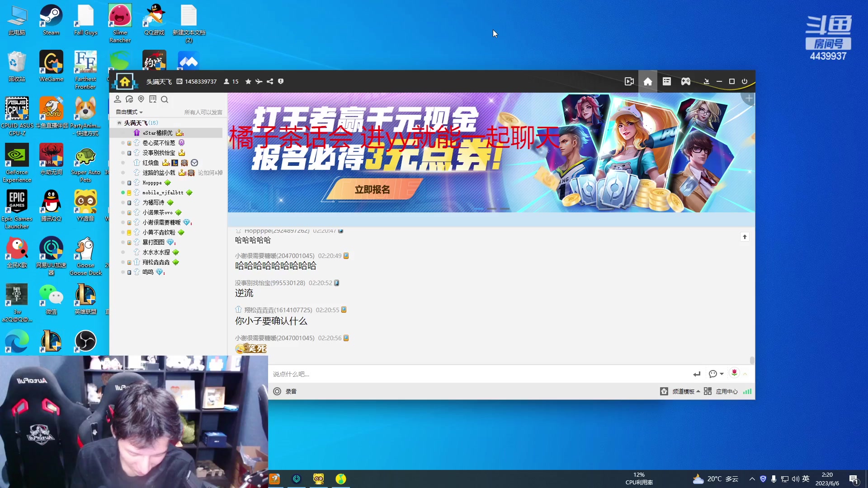
Task: Show hidden tray icons with the caret
Action: point(752,479)
